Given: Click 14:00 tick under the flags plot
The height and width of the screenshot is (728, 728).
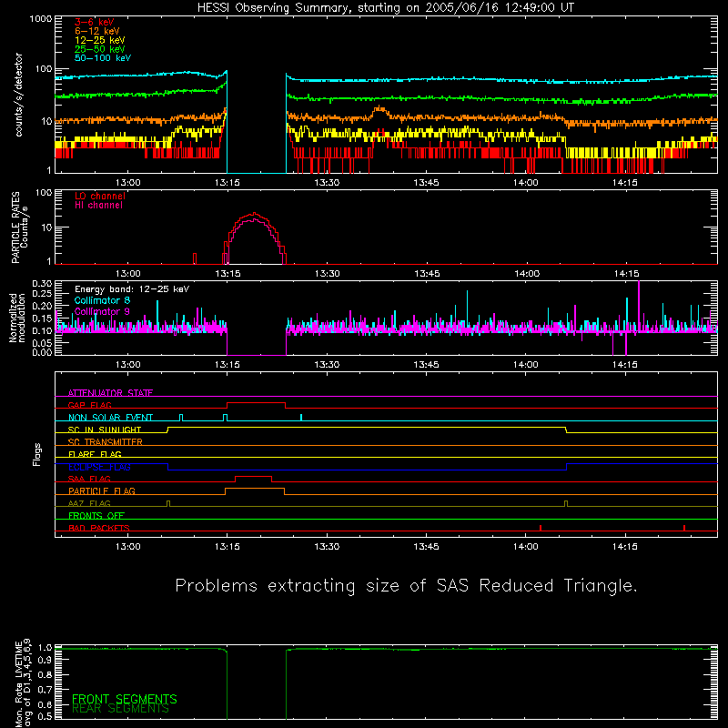Looking at the screenshot, I should click(x=526, y=547).
